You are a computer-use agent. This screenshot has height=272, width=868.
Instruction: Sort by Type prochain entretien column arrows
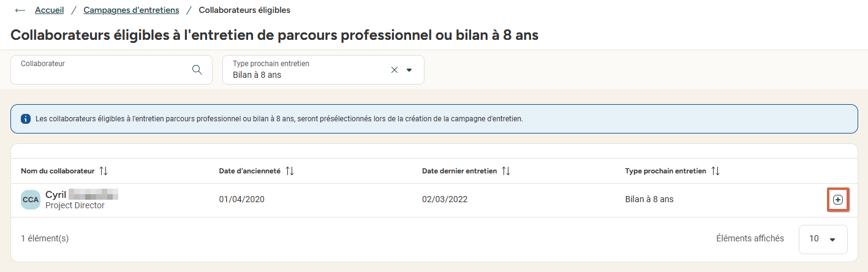(715, 171)
